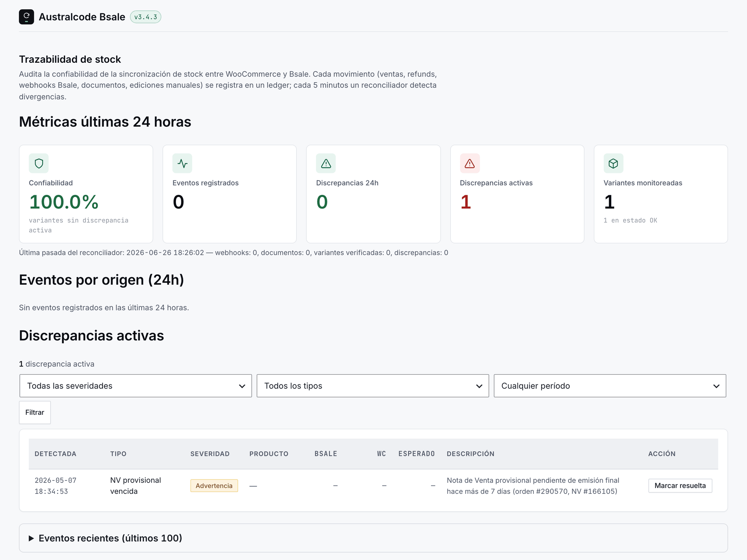Click the Métricas últimas 24 horas heading
The height and width of the screenshot is (560, 747).
(105, 122)
